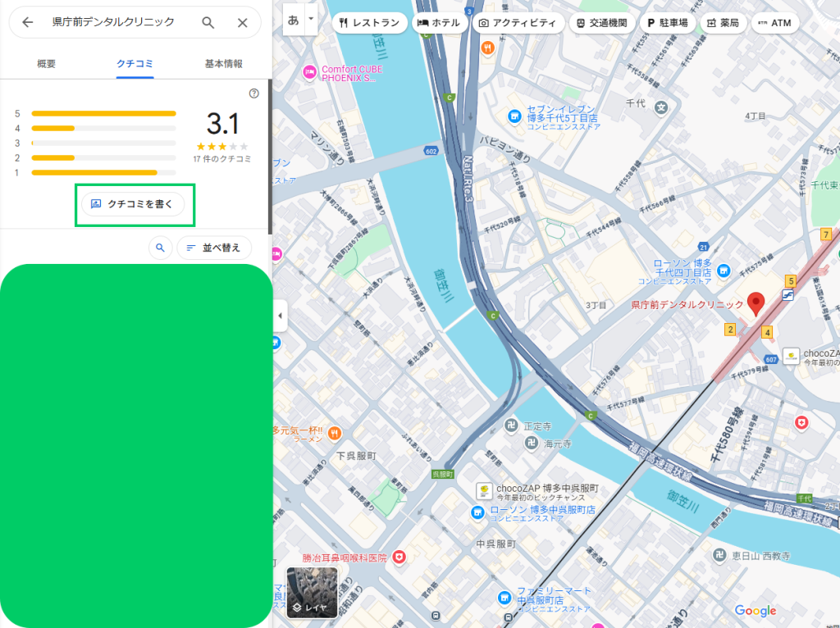Switch to the 概要 tab

coord(47,64)
